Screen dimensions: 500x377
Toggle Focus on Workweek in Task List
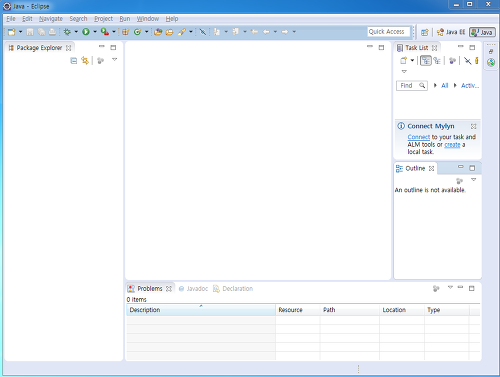(x=452, y=61)
